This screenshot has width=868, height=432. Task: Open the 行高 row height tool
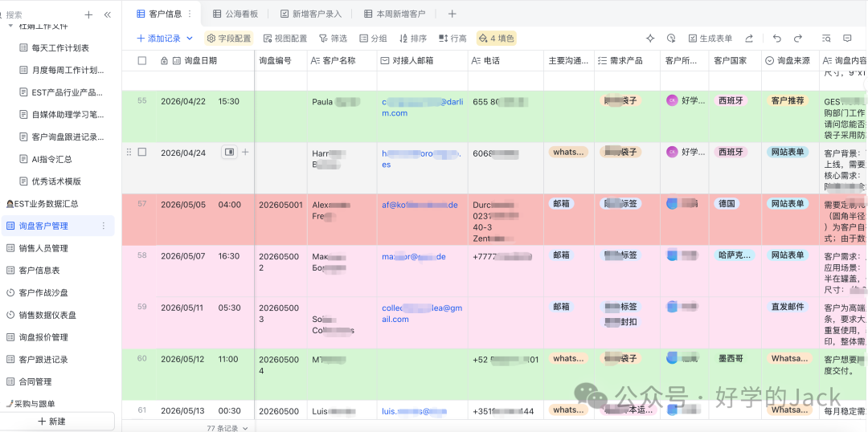pyautogui.click(x=452, y=39)
